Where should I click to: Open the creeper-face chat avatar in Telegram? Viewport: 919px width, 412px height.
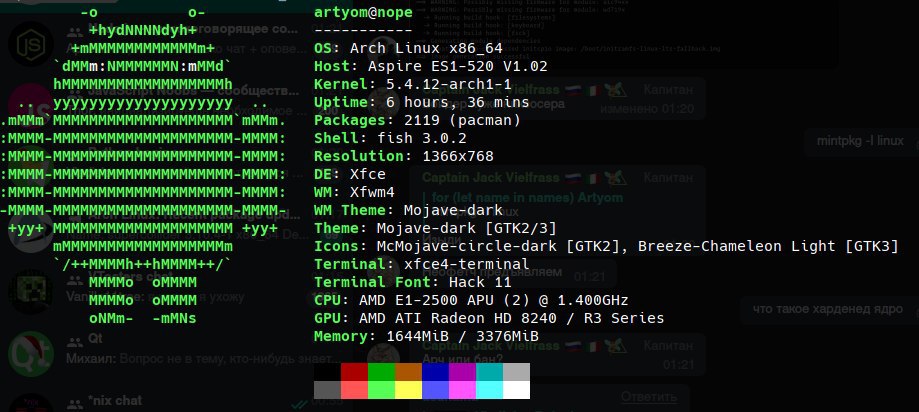tap(30, 291)
